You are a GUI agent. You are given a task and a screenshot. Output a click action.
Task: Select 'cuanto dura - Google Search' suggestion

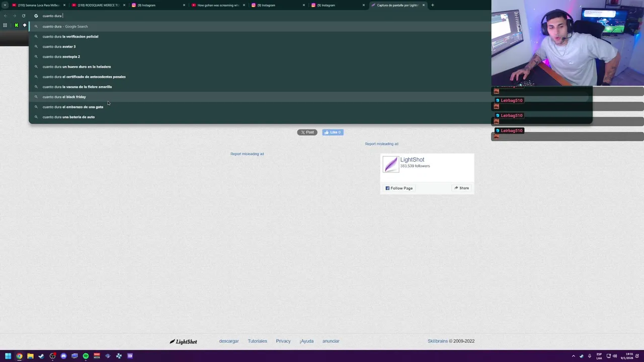point(260,26)
